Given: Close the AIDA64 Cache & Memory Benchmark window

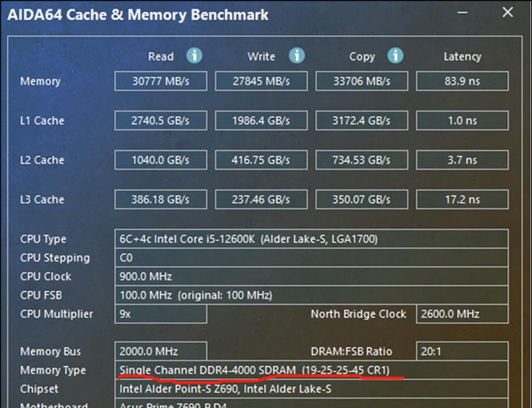Looking at the screenshot, I should point(508,13).
